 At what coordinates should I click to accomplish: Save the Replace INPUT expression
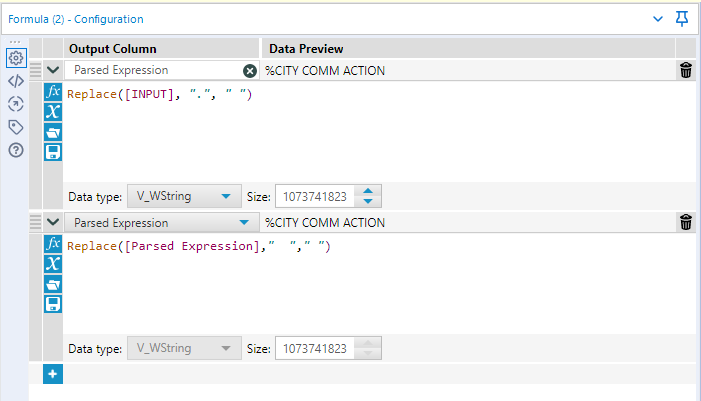(x=53, y=152)
